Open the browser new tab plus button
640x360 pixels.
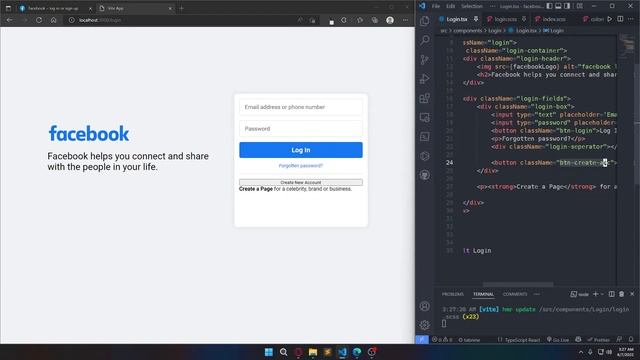point(182,8)
